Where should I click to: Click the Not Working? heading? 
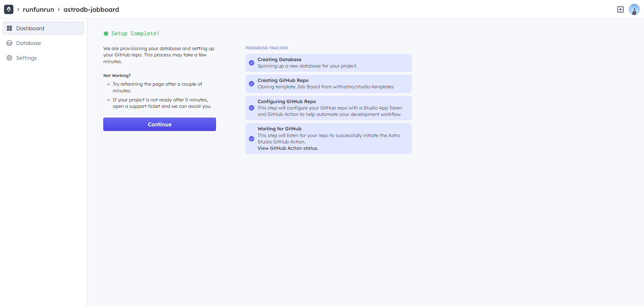pos(117,76)
